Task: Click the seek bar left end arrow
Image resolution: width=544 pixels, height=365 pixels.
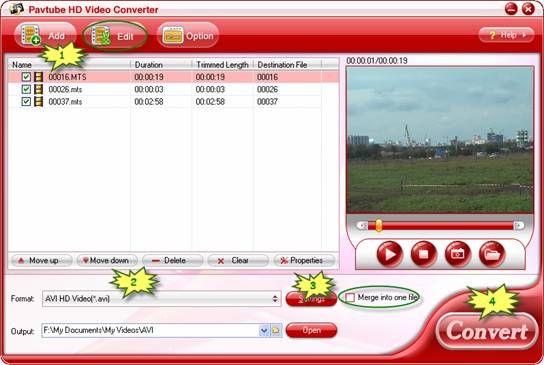Action: [362, 226]
